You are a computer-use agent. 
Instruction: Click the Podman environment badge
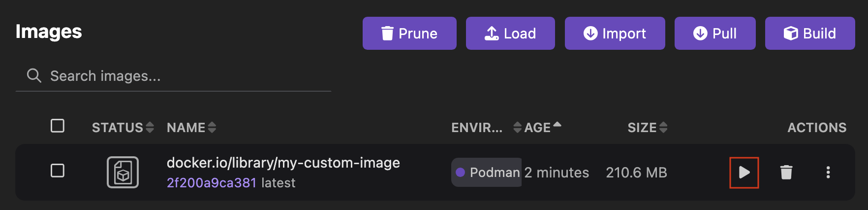pos(487,173)
